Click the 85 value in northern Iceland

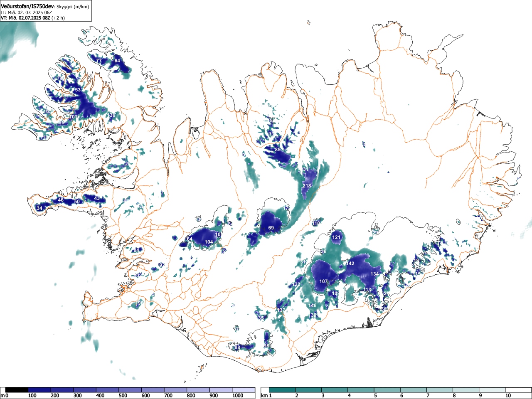click(x=278, y=150)
